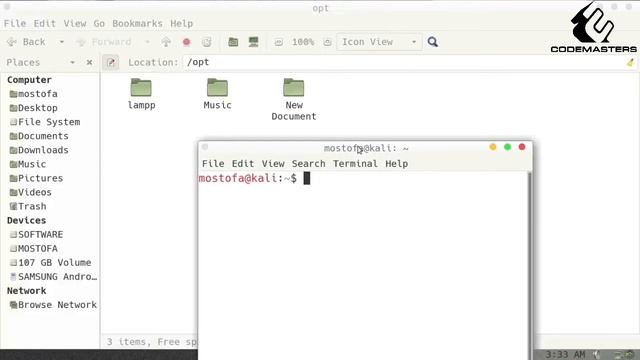640x360 pixels.
Task: Open the file manager View menu
Action: [x=75, y=23]
